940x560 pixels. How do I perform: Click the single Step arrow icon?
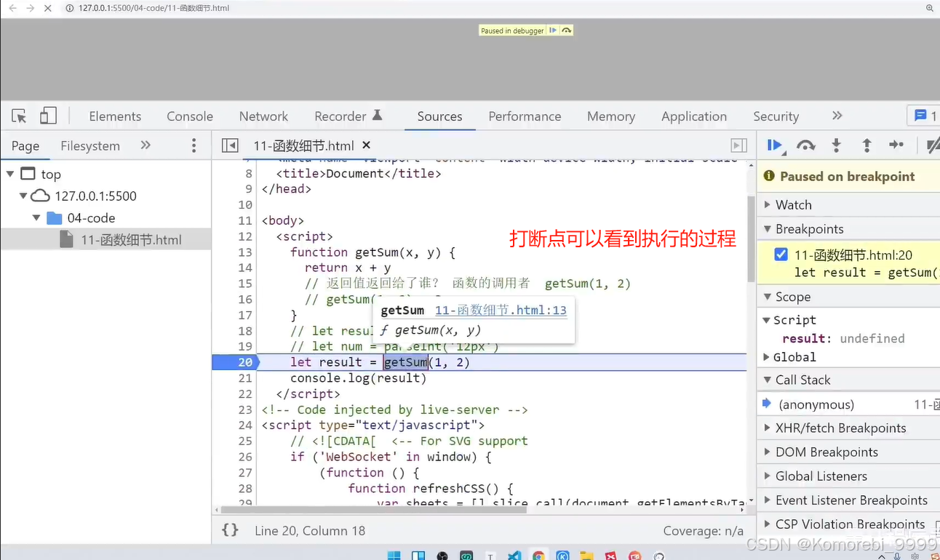(x=896, y=145)
